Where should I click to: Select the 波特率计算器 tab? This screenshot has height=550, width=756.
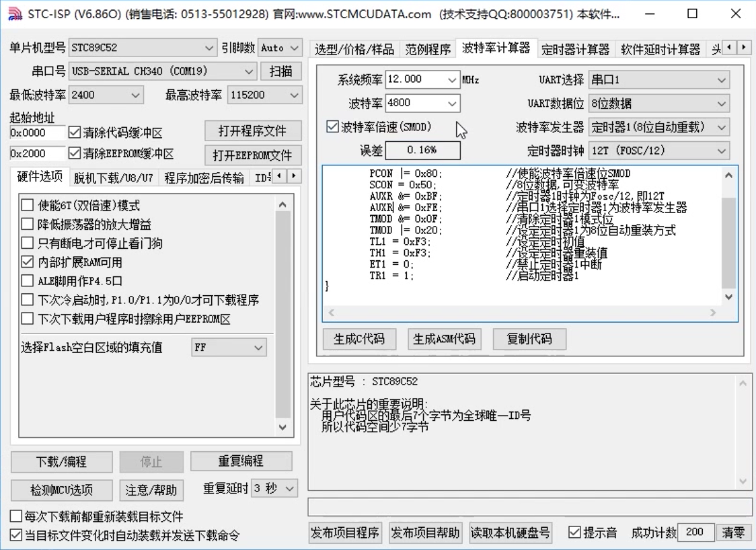pyautogui.click(x=496, y=47)
